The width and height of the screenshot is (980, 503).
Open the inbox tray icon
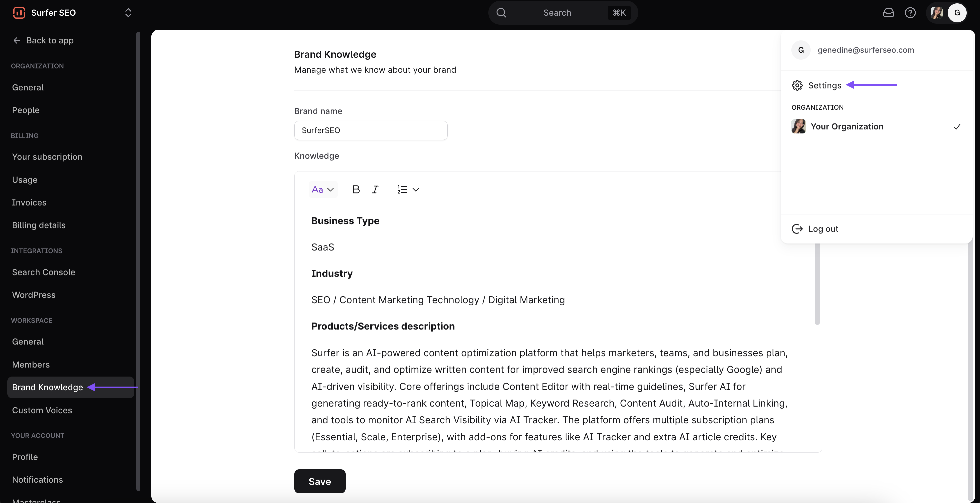[888, 13]
